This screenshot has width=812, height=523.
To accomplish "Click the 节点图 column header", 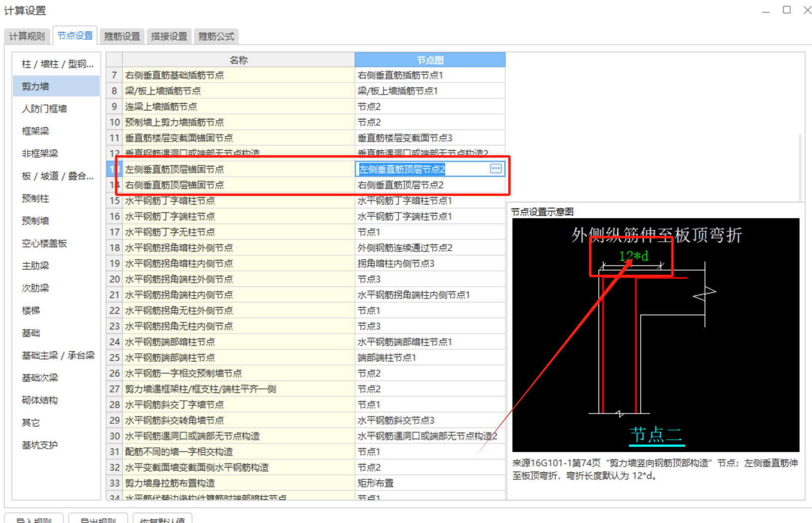I will click(x=430, y=60).
